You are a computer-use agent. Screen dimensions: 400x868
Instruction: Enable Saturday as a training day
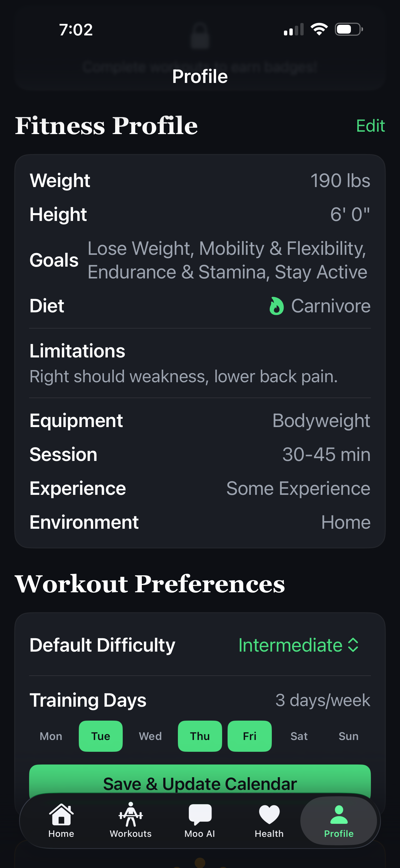pyautogui.click(x=299, y=736)
